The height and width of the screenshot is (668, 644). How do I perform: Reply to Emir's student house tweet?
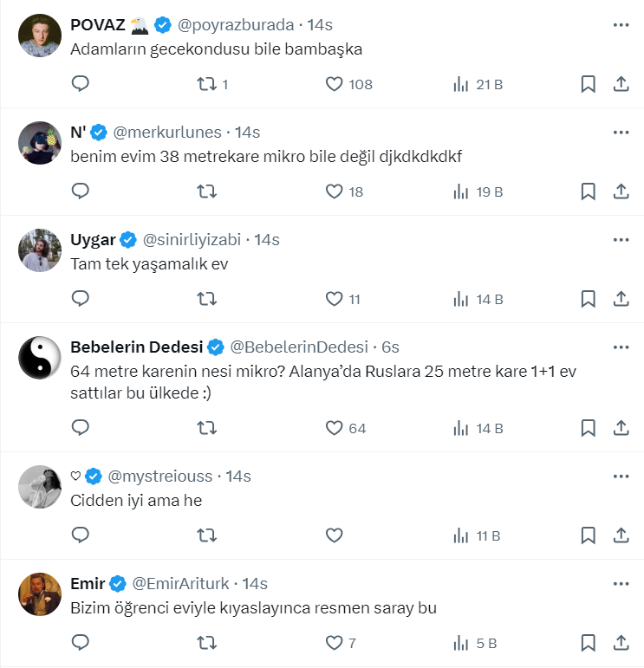click(x=80, y=643)
